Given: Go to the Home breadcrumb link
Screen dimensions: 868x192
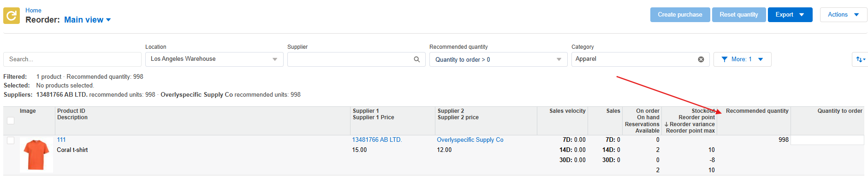Looking at the screenshot, I should tap(33, 10).
